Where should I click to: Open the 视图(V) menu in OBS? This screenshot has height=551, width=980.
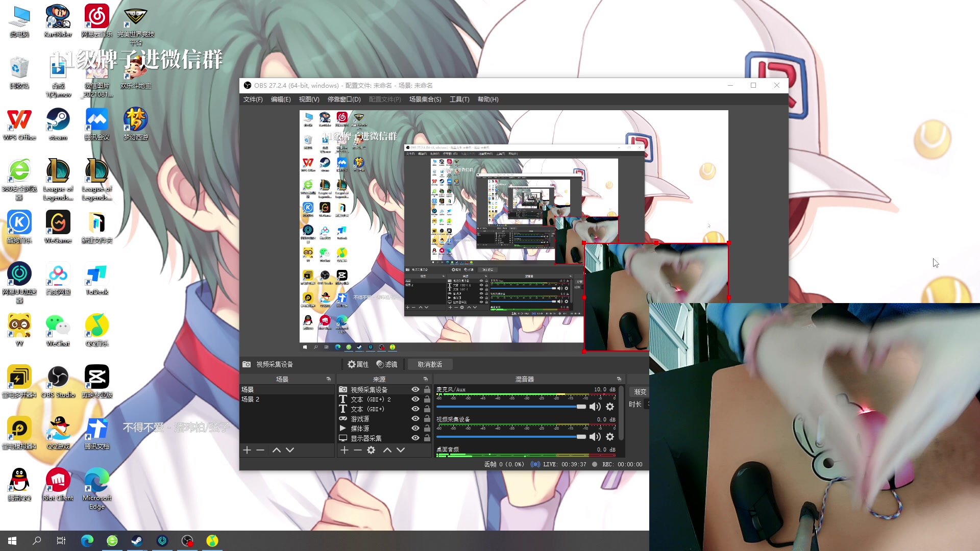click(x=309, y=99)
